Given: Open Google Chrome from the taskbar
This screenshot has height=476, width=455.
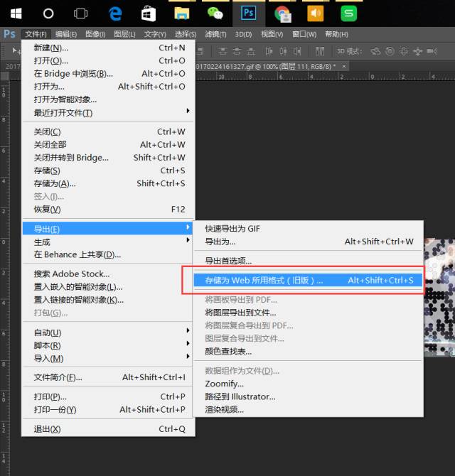Looking at the screenshot, I should [x=282, y=13].
